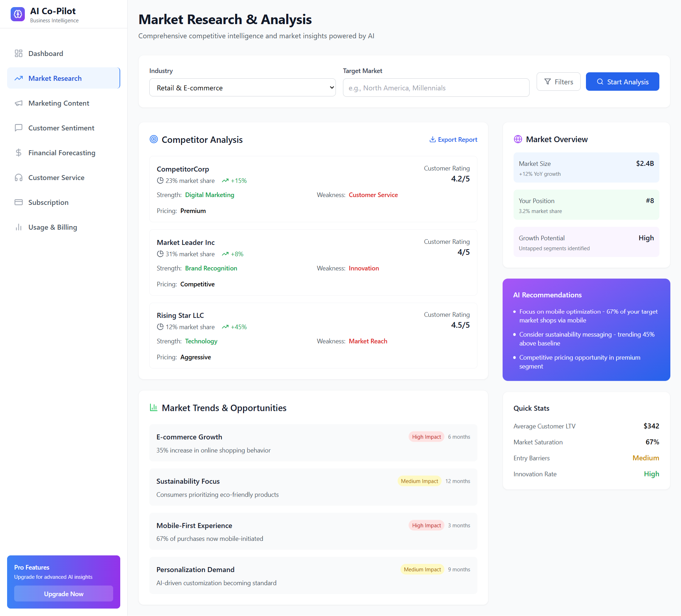
Task: Click the Growth Potential High value
Action: click(646, 238)
